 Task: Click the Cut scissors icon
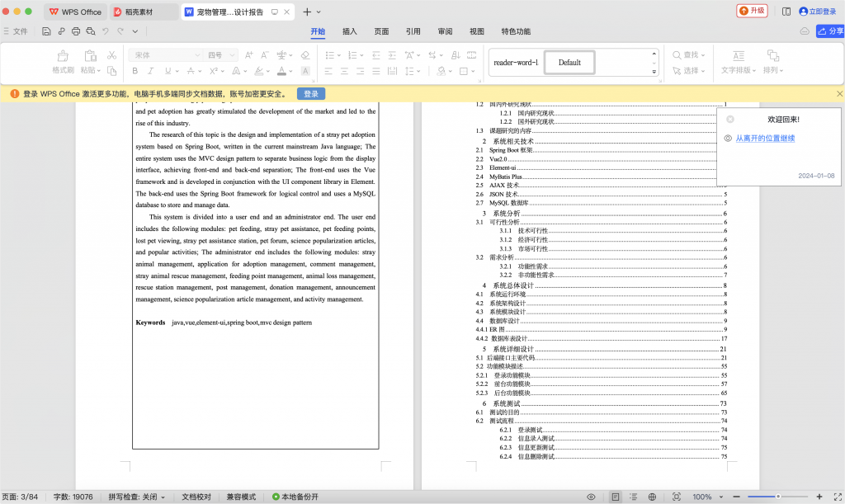(111, 55)
